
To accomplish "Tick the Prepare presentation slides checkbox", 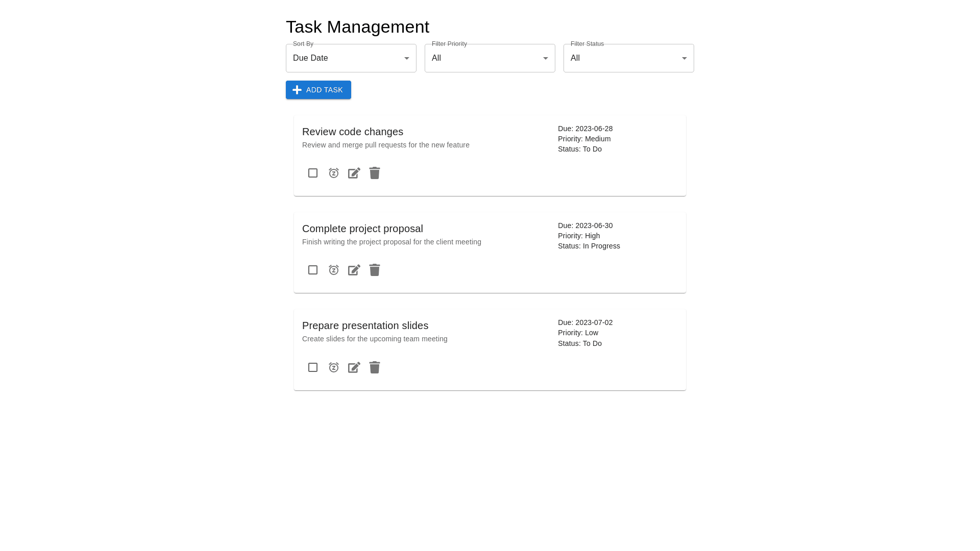I will (x=313, y=367).
